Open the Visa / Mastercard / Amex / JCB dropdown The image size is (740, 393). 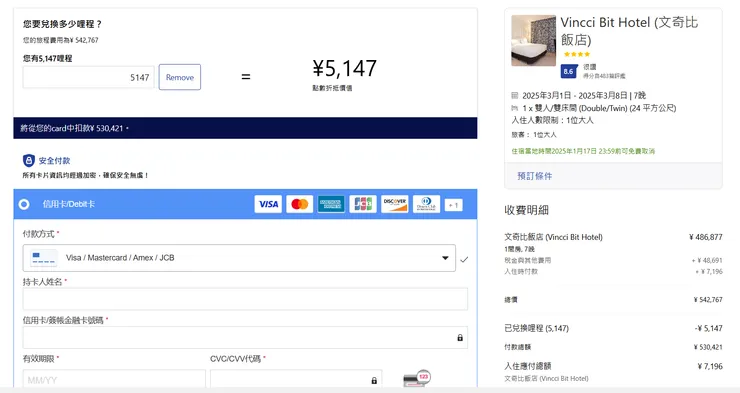[x=239, y=258]
